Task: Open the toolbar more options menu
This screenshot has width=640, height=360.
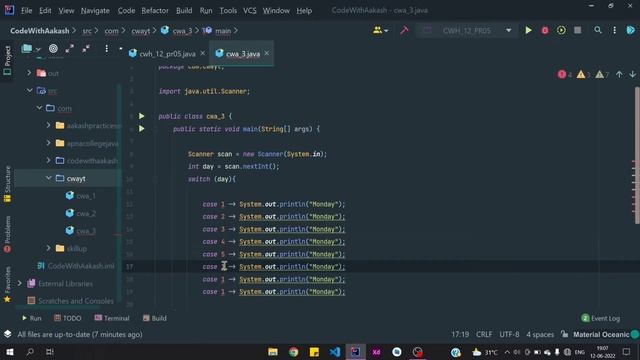Action: (x=614, y=30)
